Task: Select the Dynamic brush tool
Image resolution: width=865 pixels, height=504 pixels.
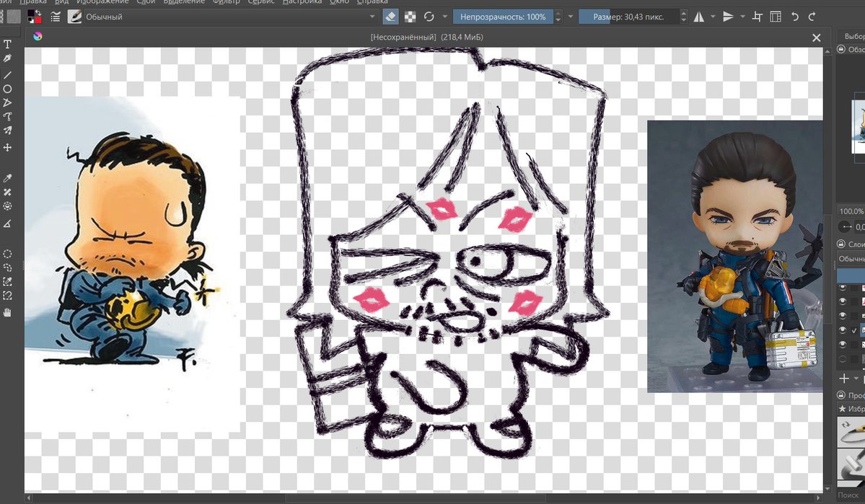Action: click(8, 131)
